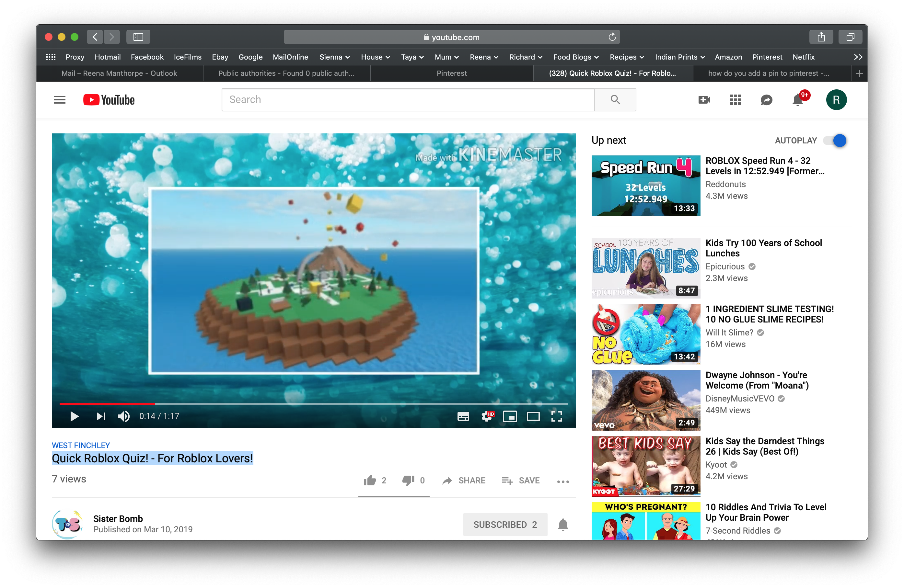Expand the Mum bookmarks folder
Viewport: 904px width, 588px height.
pyautogui.click(x=447, y=57)
